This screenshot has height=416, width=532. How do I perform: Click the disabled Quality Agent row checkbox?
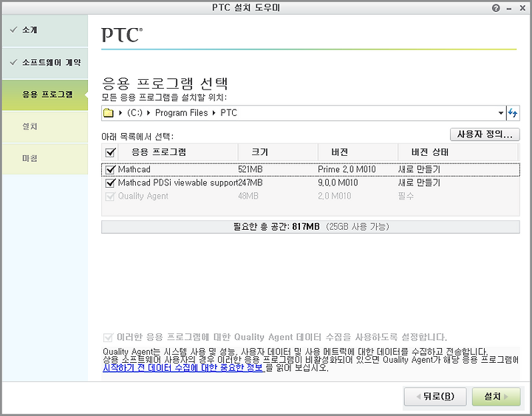(x=110, y=196)
